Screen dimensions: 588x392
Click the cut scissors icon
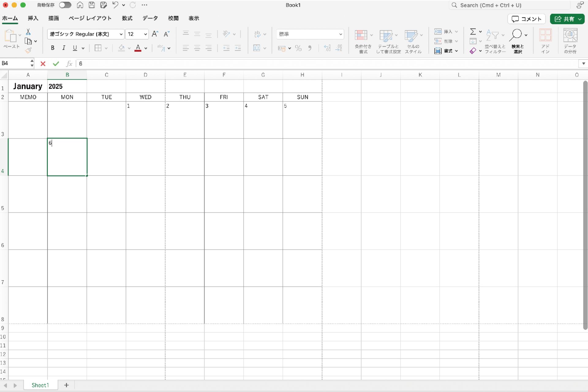click(28, 32)
